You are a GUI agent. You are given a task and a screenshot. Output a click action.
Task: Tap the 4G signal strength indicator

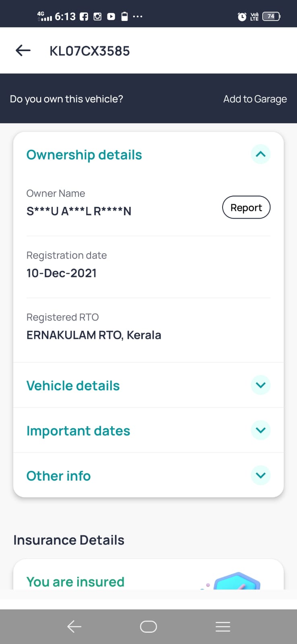[x=44, y=17]
